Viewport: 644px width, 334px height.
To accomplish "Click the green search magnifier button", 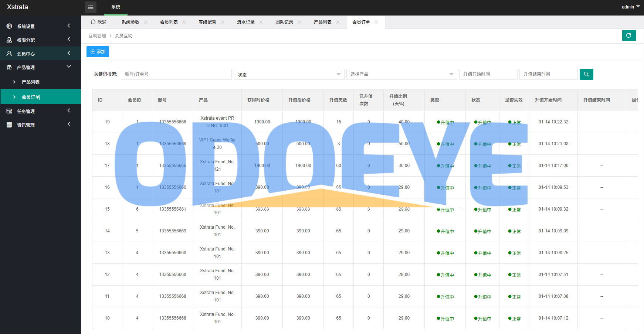I will click(586, 74).
